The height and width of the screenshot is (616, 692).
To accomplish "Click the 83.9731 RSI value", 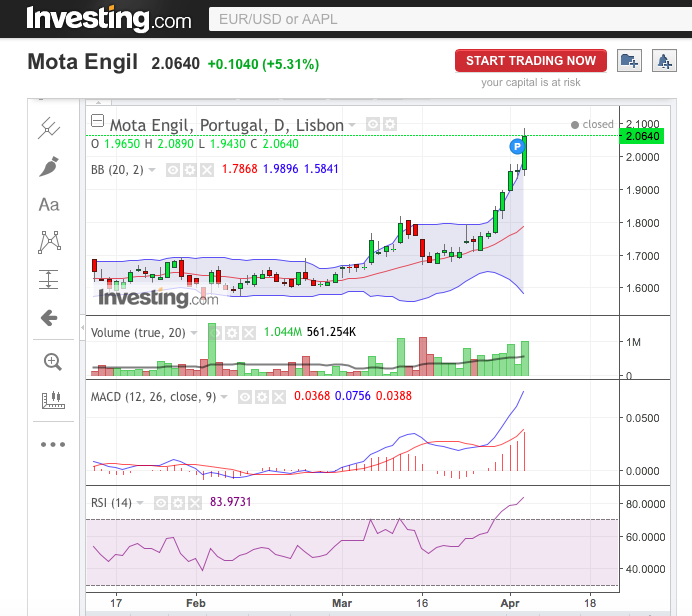I will tap(230, 502).
